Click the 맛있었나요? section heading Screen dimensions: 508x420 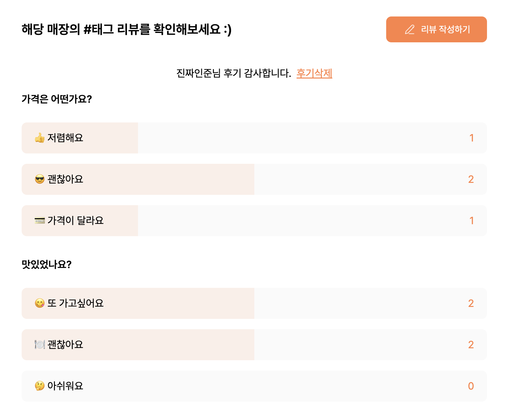[x=47, y=264]
